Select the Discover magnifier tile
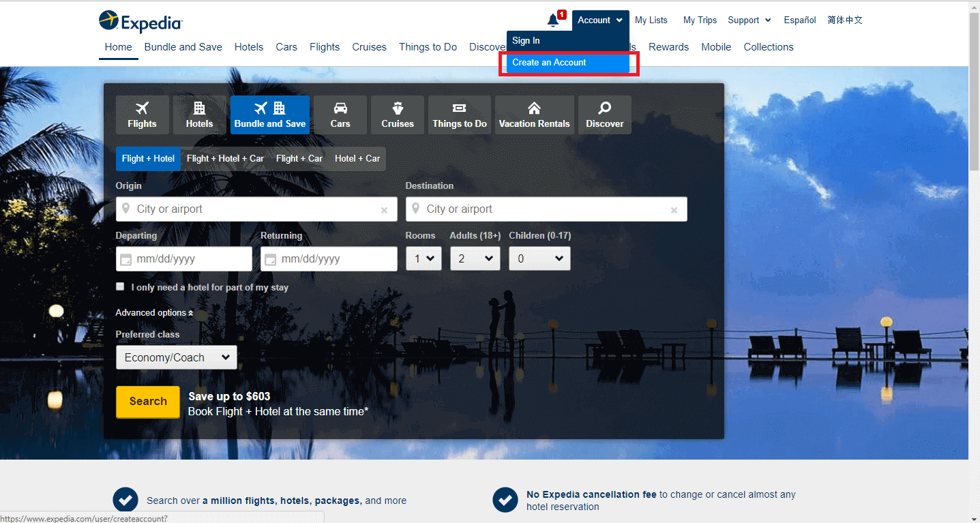This screenshot has height=523, width=980. point(605,115)
